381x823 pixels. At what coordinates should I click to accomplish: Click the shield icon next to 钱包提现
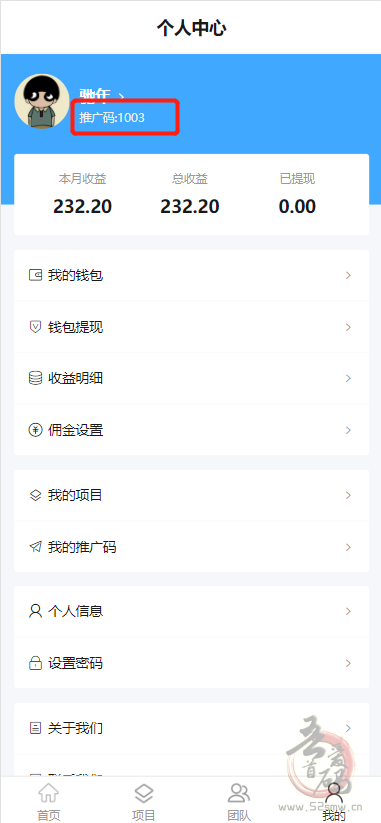click(35, 327)
